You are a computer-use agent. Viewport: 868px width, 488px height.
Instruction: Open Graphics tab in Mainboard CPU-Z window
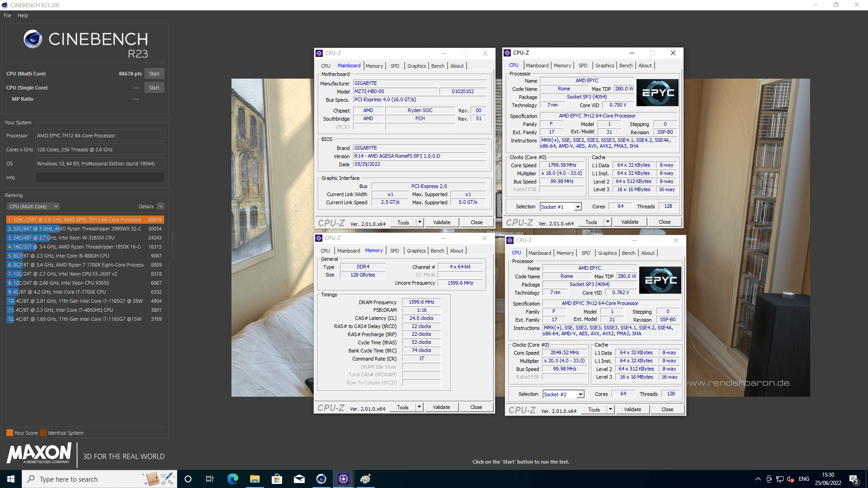tap(416, 66)
